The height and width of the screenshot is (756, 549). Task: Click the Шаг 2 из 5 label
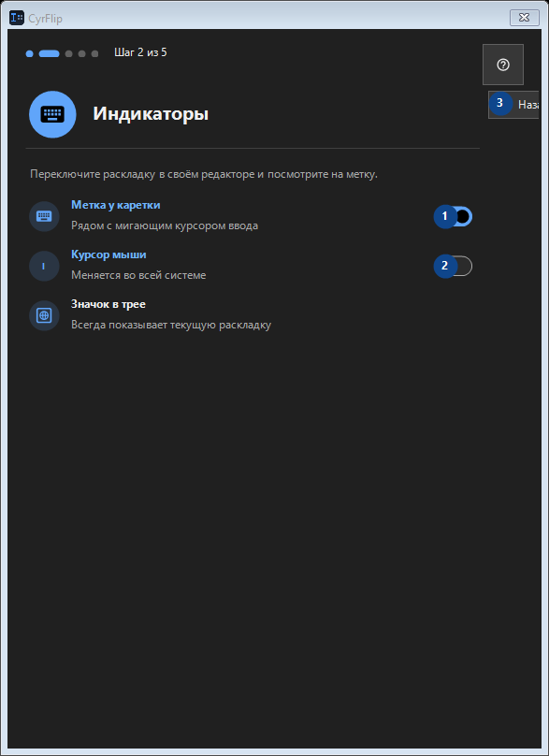(x=140, y=52)
